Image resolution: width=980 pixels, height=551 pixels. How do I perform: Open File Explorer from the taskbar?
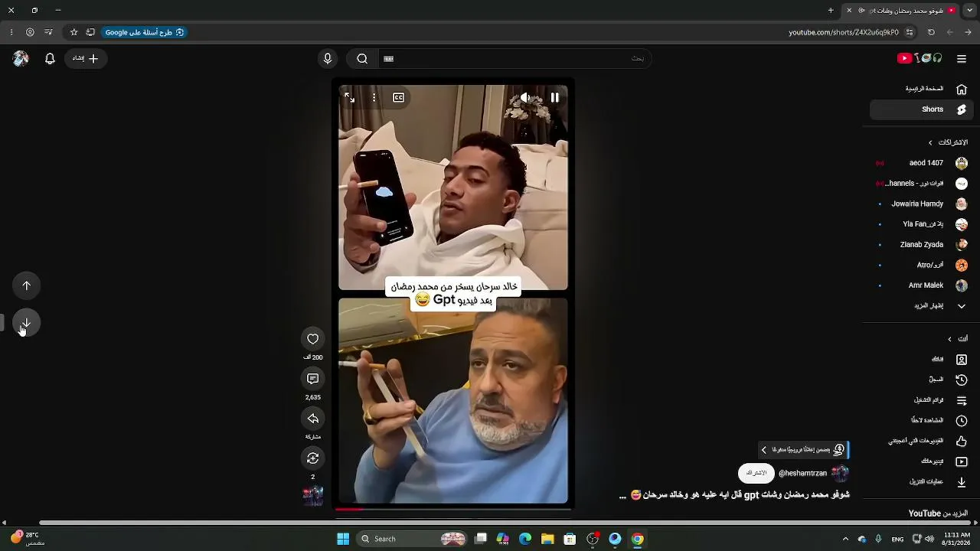(x=547, y=539)
